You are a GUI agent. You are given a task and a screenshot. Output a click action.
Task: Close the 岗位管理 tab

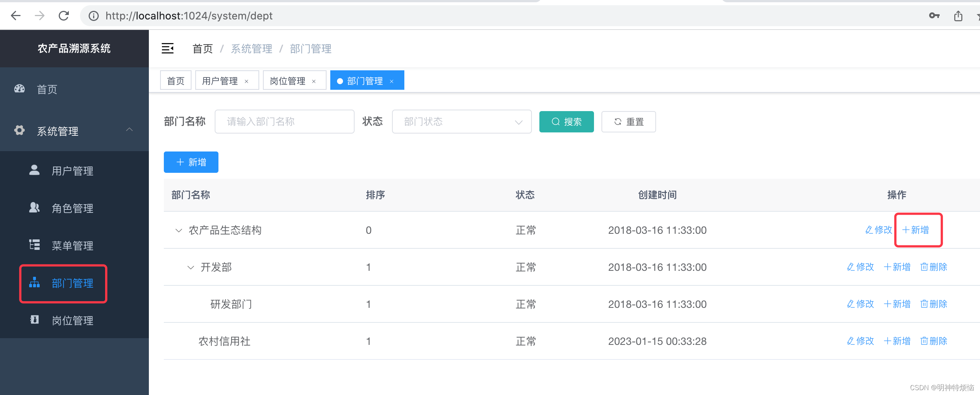click(x=314, y=81)
